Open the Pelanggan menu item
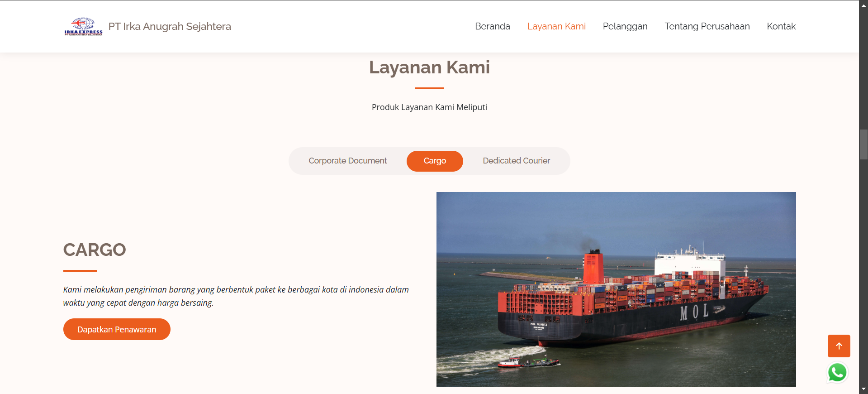This screenshot has height=394, width=868. (x=625, y=26)
